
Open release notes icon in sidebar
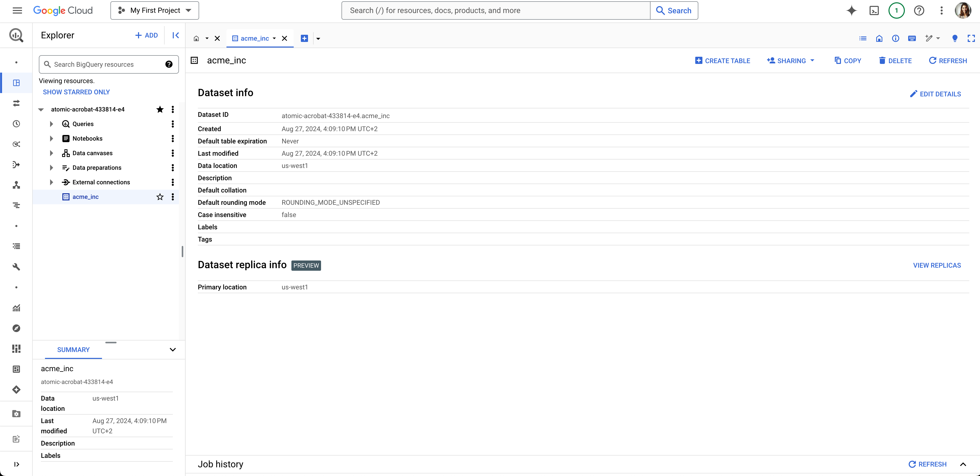click(x=16, y=439)
